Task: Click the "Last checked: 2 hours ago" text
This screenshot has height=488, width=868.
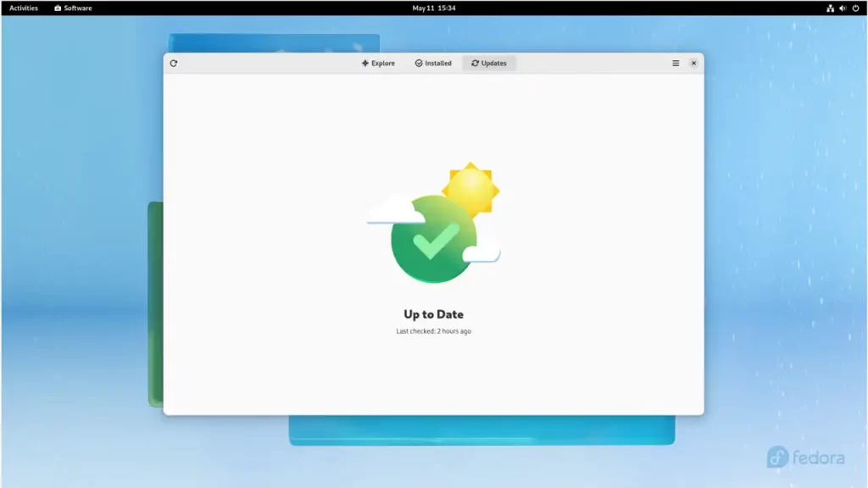Action: [433, 331]
